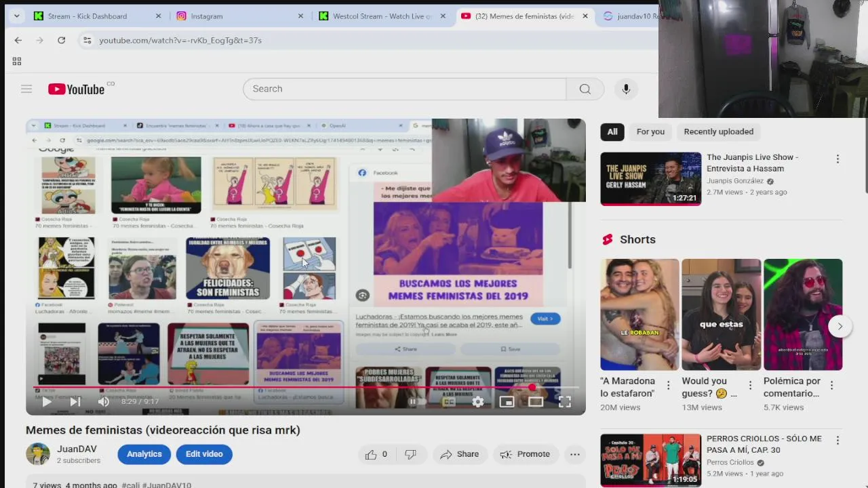The image size is (868, 488).
Task: Open video Analytics
Action: pos(144,454)
